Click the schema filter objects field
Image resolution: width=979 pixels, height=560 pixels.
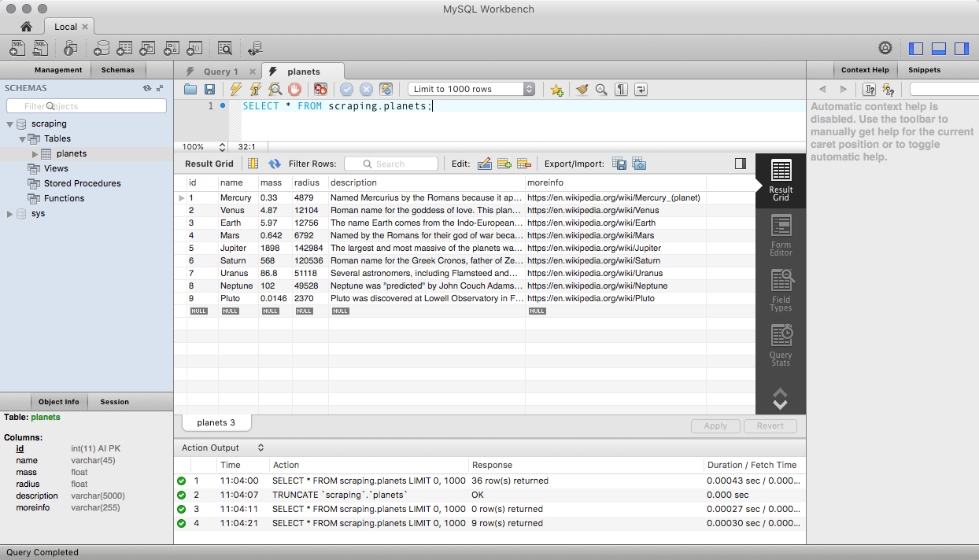click(x=87, y=105)
